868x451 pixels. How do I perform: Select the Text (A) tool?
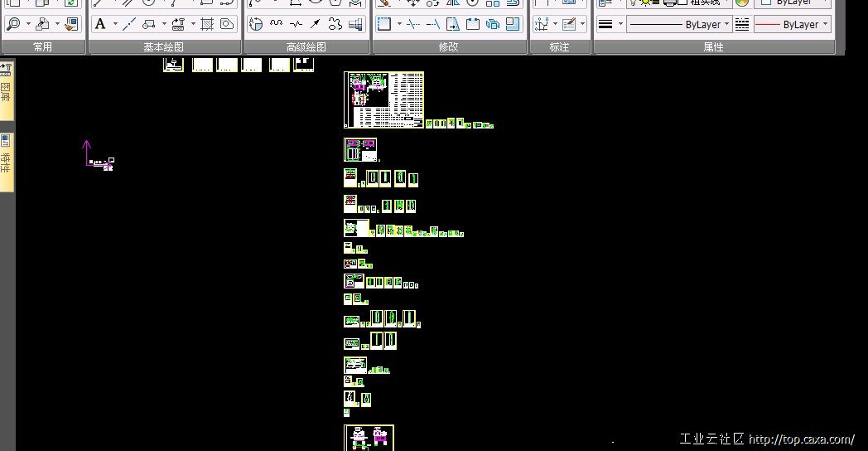point(100,24)
